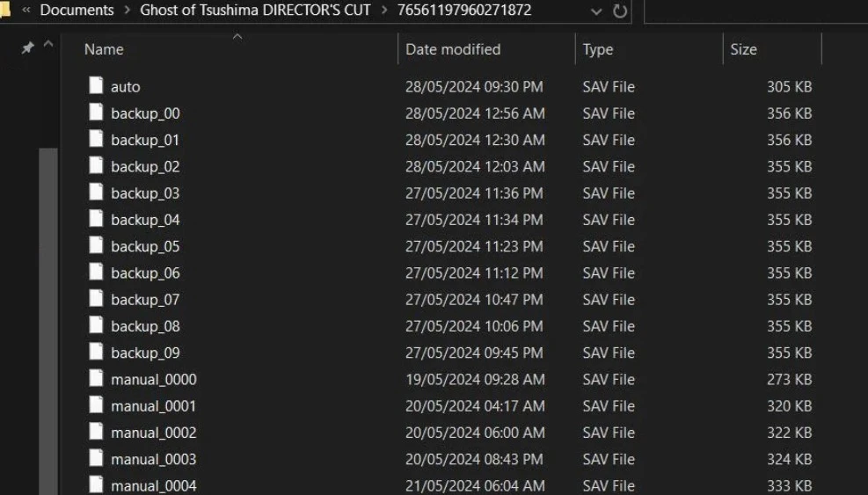Open the address bar history dropdown

pos(597,11)
